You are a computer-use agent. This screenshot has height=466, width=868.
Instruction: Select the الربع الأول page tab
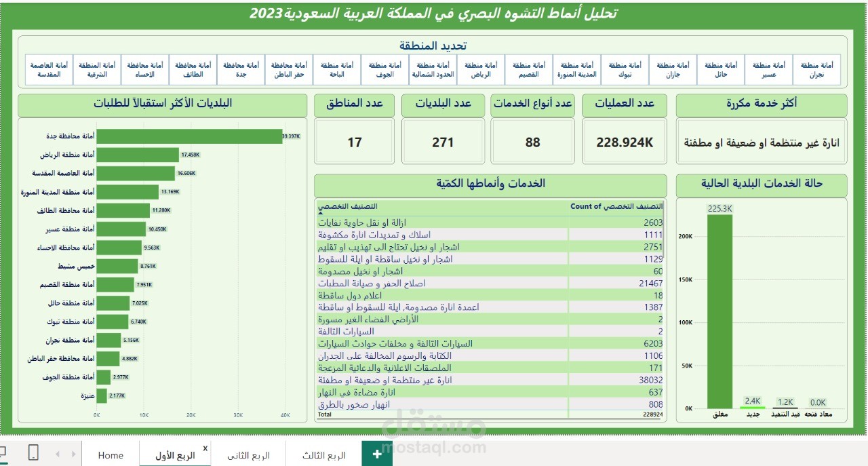click(x=175, y=455)
